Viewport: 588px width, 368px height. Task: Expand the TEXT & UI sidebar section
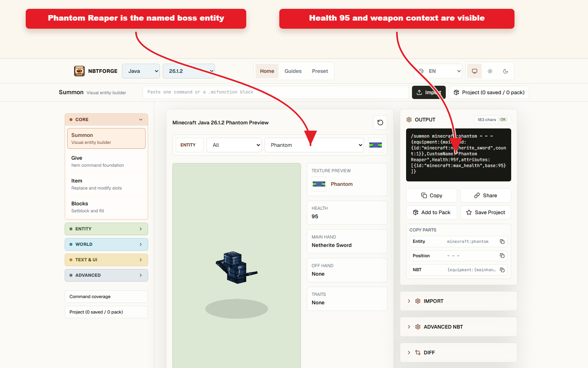tap(106, 260)
